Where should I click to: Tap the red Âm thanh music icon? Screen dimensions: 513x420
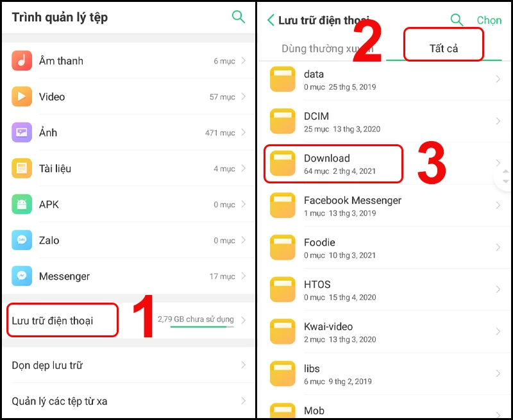[22, 61]
